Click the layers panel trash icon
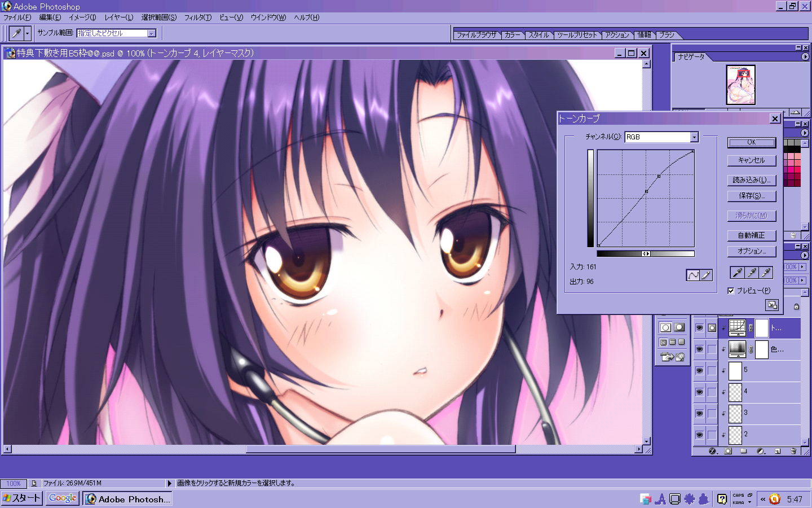This screenshot has height=508, width=812. tap(793, 451)
